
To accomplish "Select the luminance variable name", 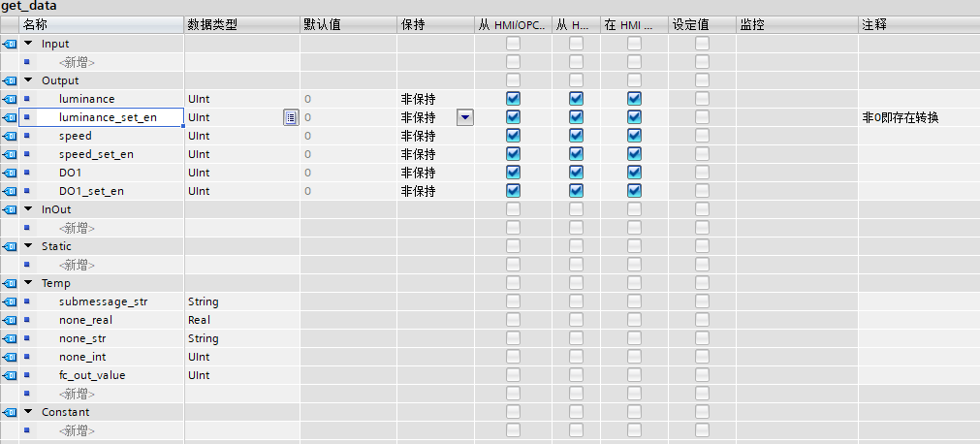I will 87,99.
